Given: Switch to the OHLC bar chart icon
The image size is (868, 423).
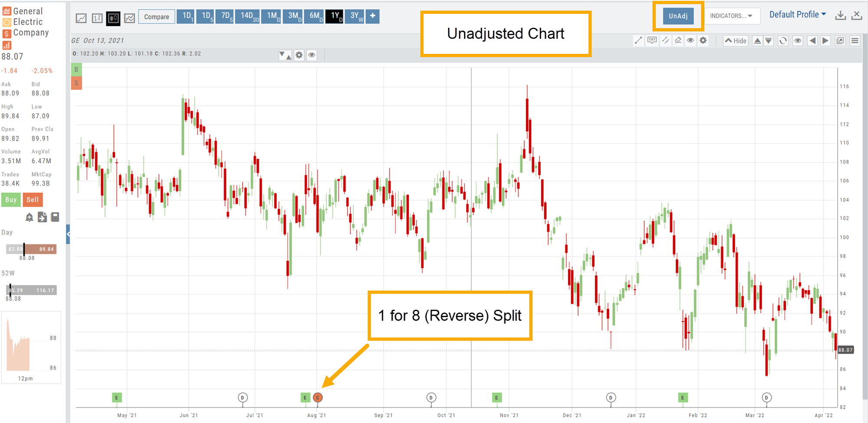Looking at the screenshot, I should coord(97,18).
